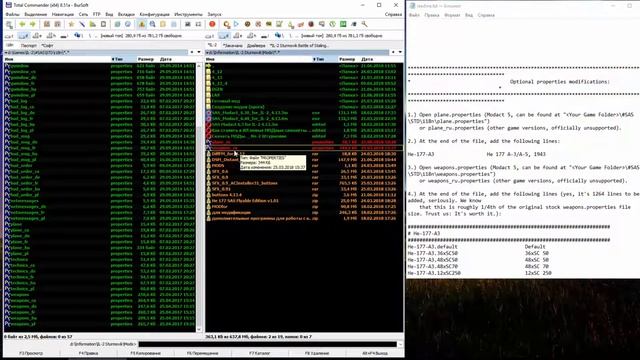This screenshot has width=640, height=360.
Task: Open Справка menu in Total Commander
Action: [393, 14]
